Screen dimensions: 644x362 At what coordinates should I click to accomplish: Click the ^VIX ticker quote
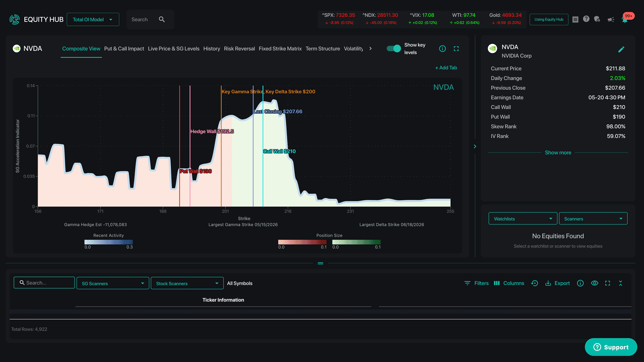pos(422,19)
